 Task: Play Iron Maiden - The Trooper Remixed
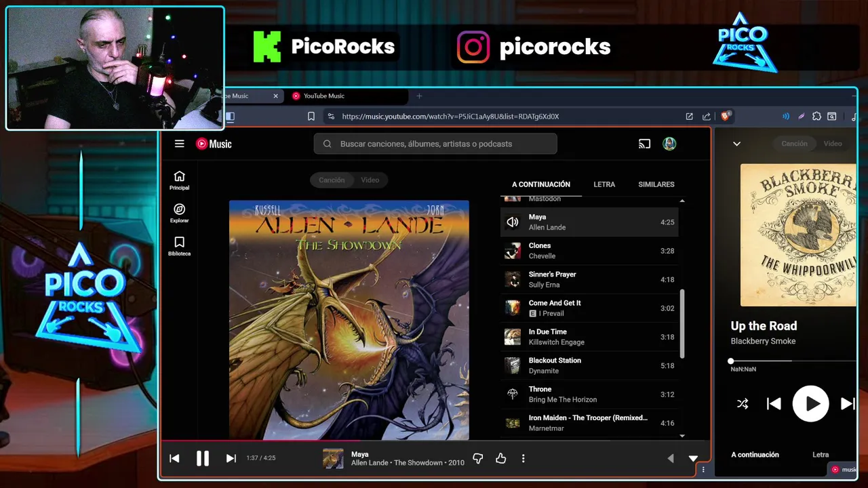point(589,423)
